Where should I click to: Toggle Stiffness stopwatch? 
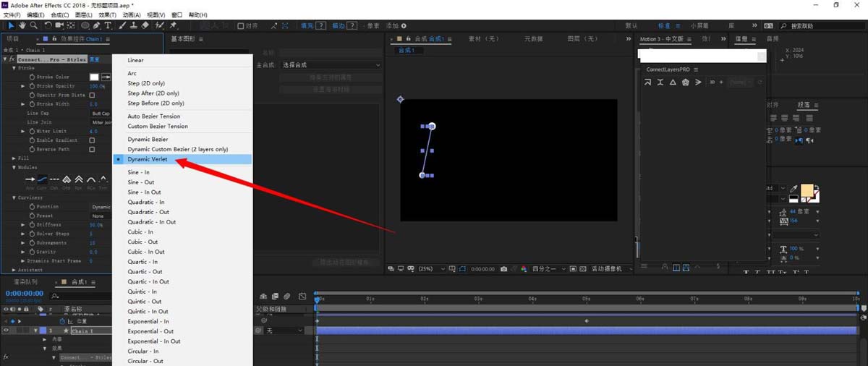(32, 225)
